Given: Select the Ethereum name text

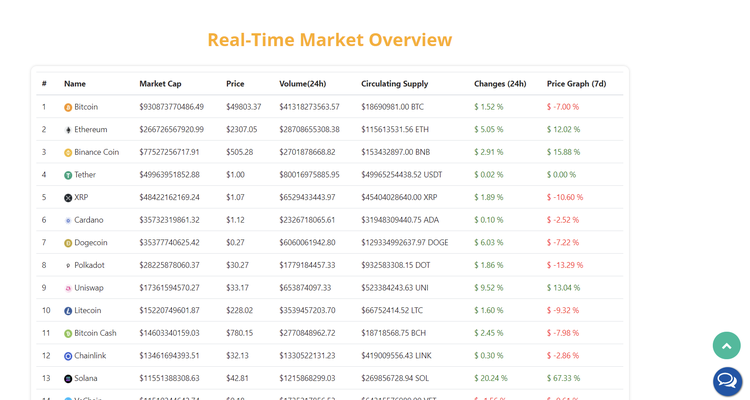Looking at the screenshot, I should (91, 129).
